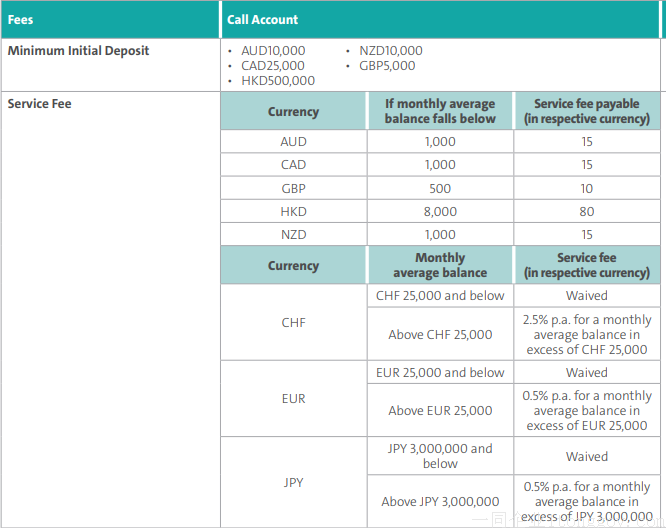Click the 'NZD10,000' deposit entry
This screenshot has height=528, width=666.
(x=391, y=51)
